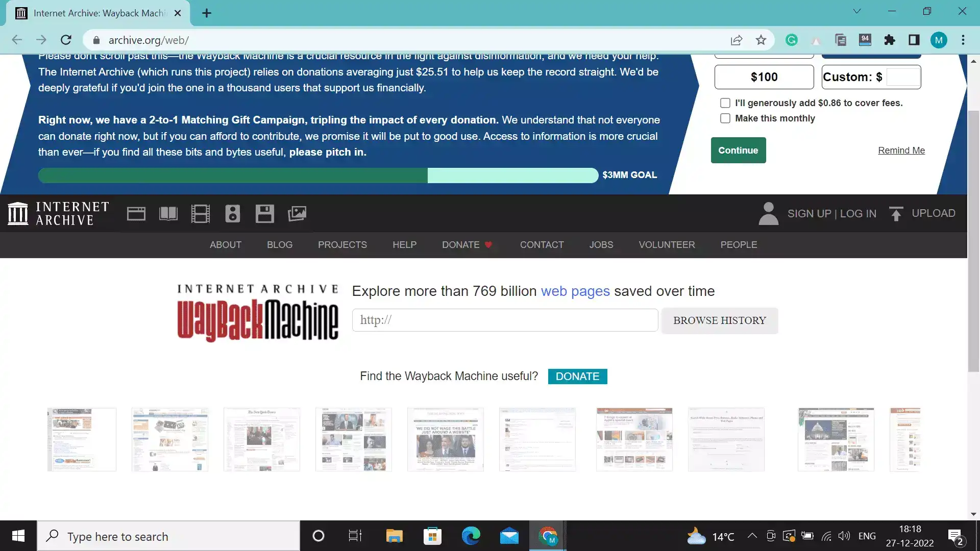The image size is (980, 551).
Task: Open the Extensions puzzle-piece icon
Action: 890,40
